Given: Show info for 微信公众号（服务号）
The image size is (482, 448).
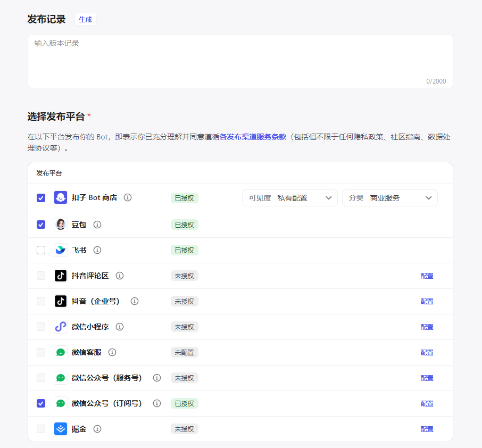Looking at the screenshot, I should (157, 378).
